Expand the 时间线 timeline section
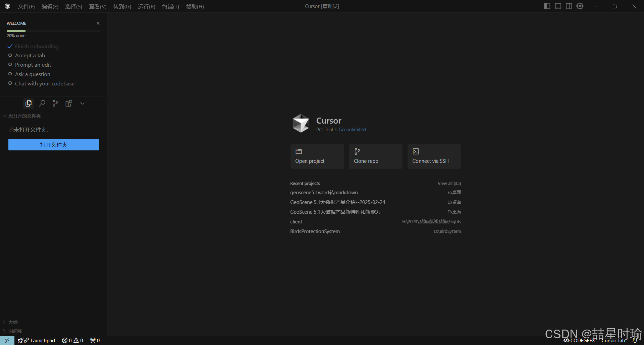Viewport: 644px width, 345px height. tap(15, 331)
